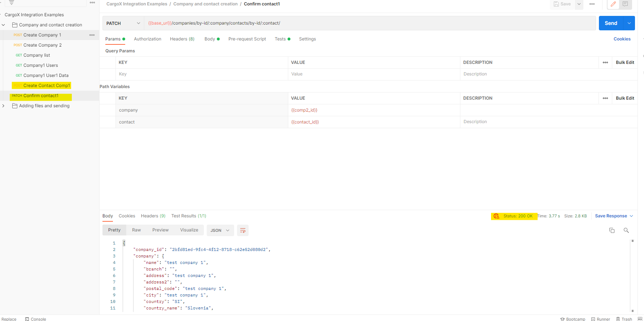Select Create Company 1 request
The height and width of the screenshot is (321, 644).
tap(42, 35)
